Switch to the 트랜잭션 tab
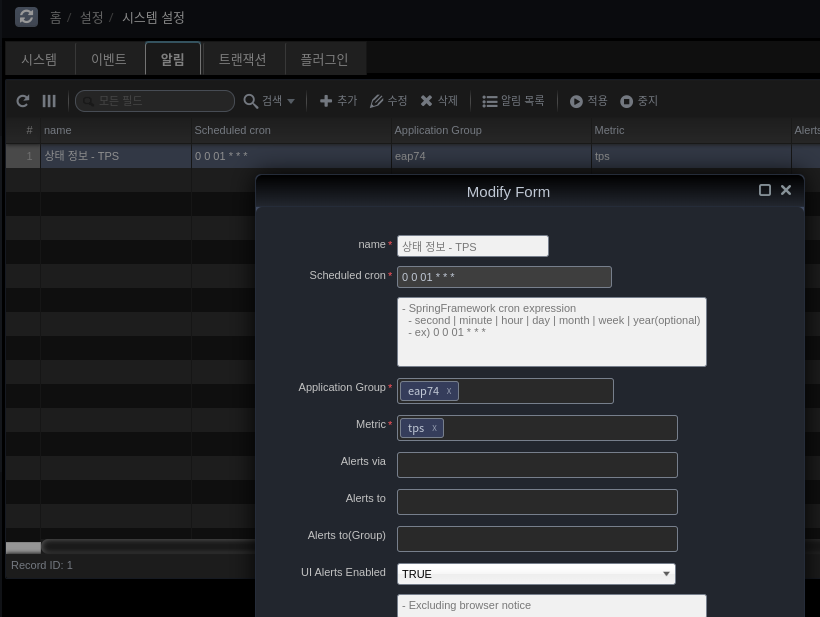Image resolution: width=820 pixels, height=617 pixels. tap(243, 59)
